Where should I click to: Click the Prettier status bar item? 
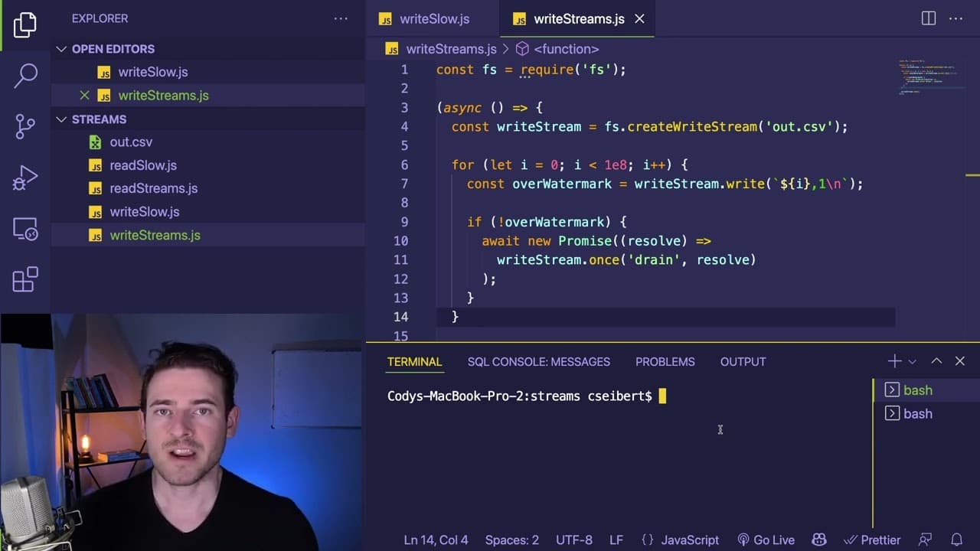point(872,540)
